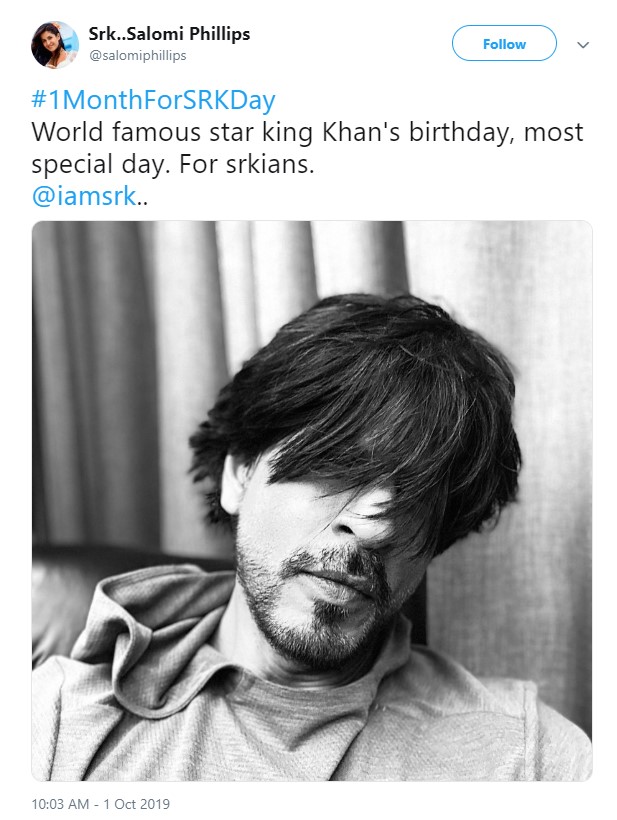Click the Srk..Salomi Phillips display name

click(169, 35)
